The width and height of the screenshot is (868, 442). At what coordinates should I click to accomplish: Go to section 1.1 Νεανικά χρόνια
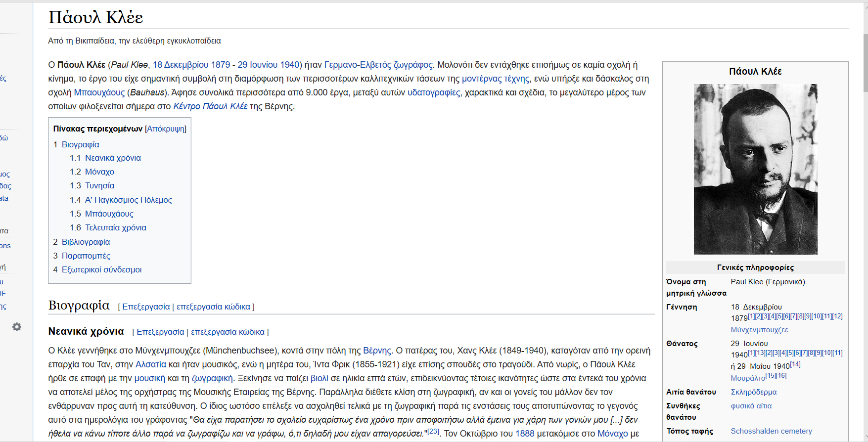click(113, 158)
